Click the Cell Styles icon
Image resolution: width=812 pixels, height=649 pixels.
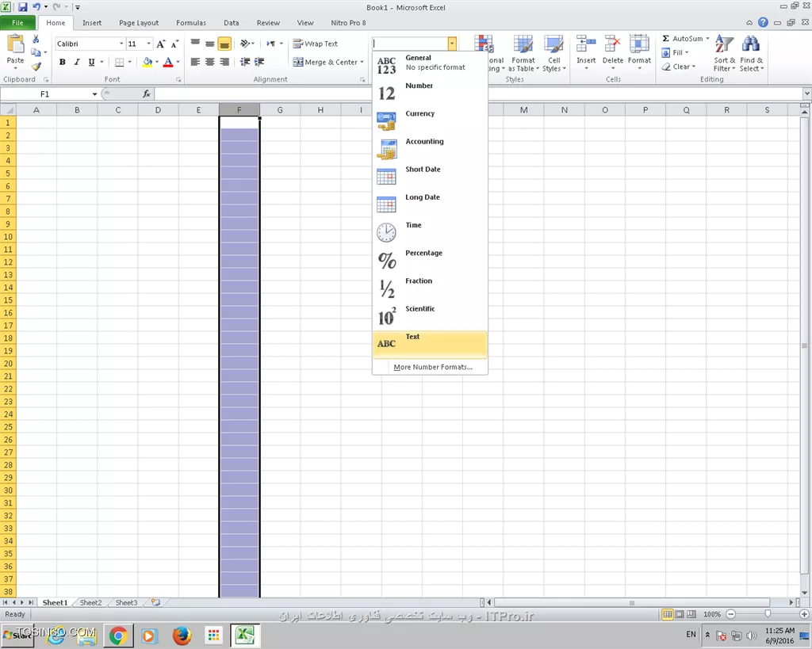point(553,45)
